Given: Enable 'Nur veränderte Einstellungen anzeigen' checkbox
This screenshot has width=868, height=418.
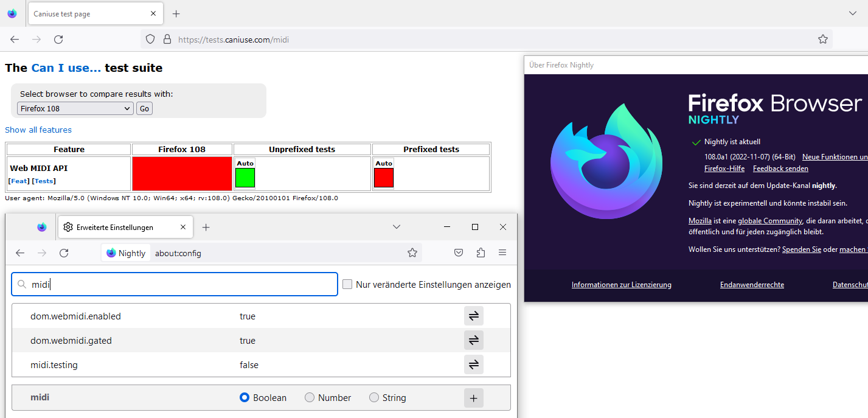Looking at the screenshot, I should pyautogui.click(x=347, y=284).
